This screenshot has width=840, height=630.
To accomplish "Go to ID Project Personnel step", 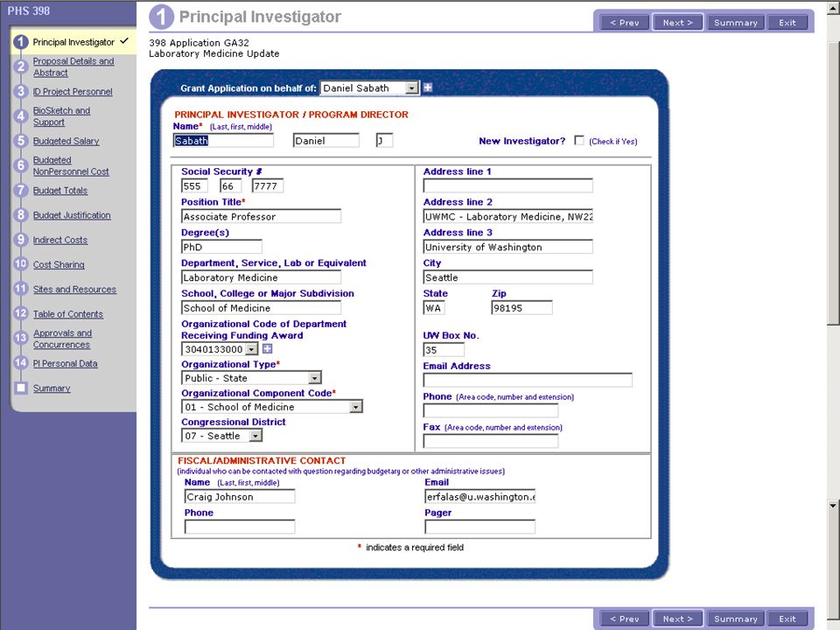I will [73, 92].
